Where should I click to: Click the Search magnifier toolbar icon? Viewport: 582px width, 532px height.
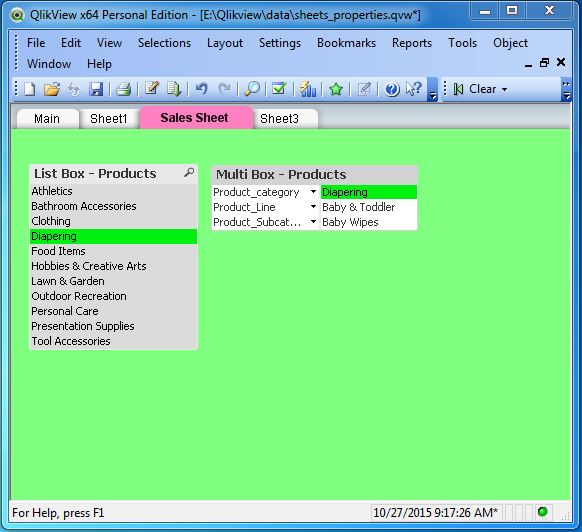252,89
